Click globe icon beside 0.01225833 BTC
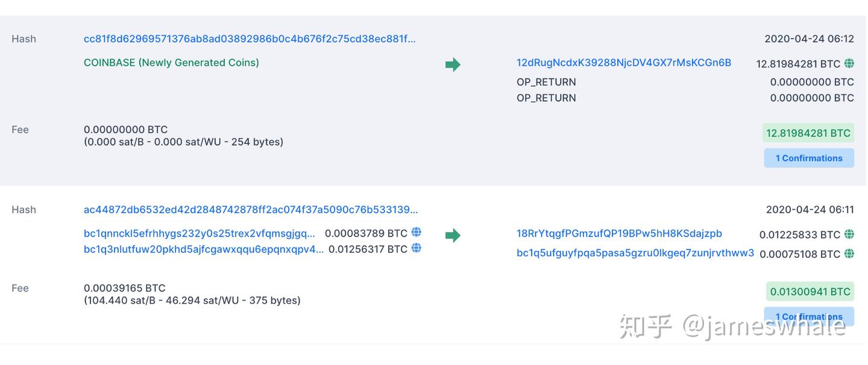This screenshot has height=365, width=868. pos(849,234)
